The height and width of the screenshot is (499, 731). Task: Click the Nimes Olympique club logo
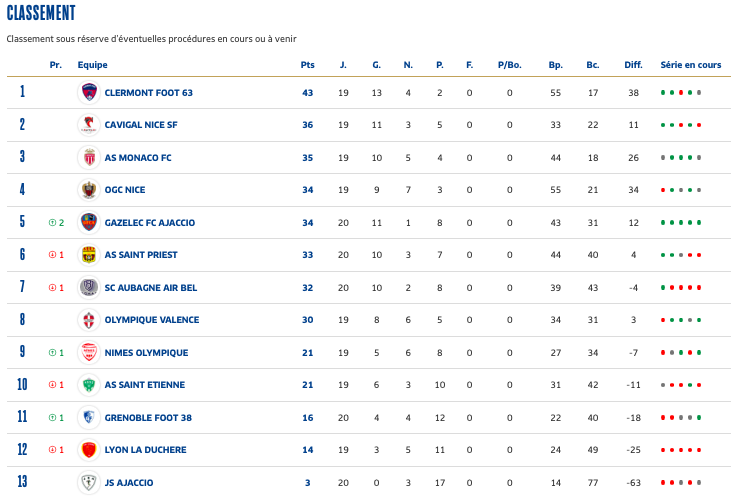88,352
